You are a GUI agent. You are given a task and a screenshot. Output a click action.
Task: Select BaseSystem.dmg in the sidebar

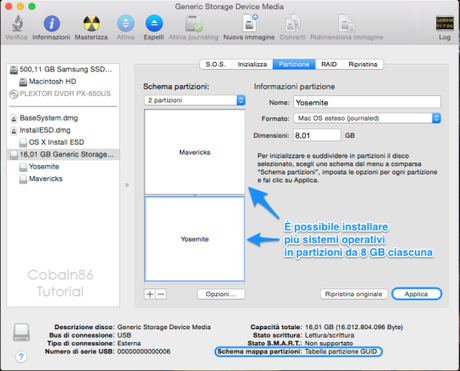pyautogui.click(x=63, y=118)
